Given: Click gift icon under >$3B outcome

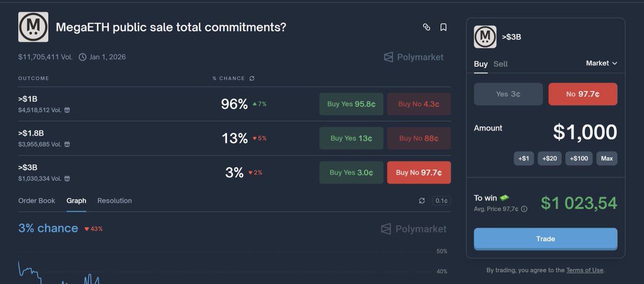Looking at the screenshot, I should click(67, 178).
